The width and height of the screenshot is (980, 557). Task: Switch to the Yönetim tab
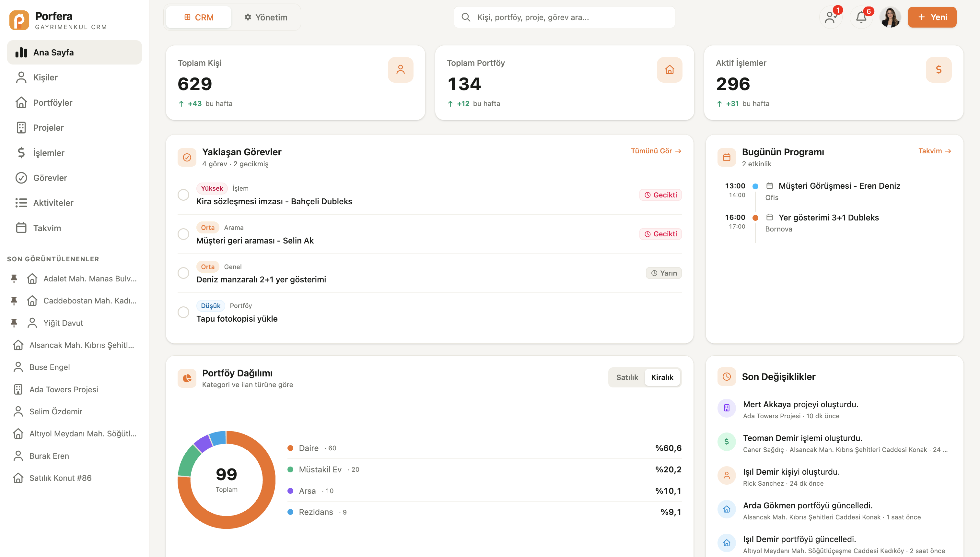(x=266, y=17)
